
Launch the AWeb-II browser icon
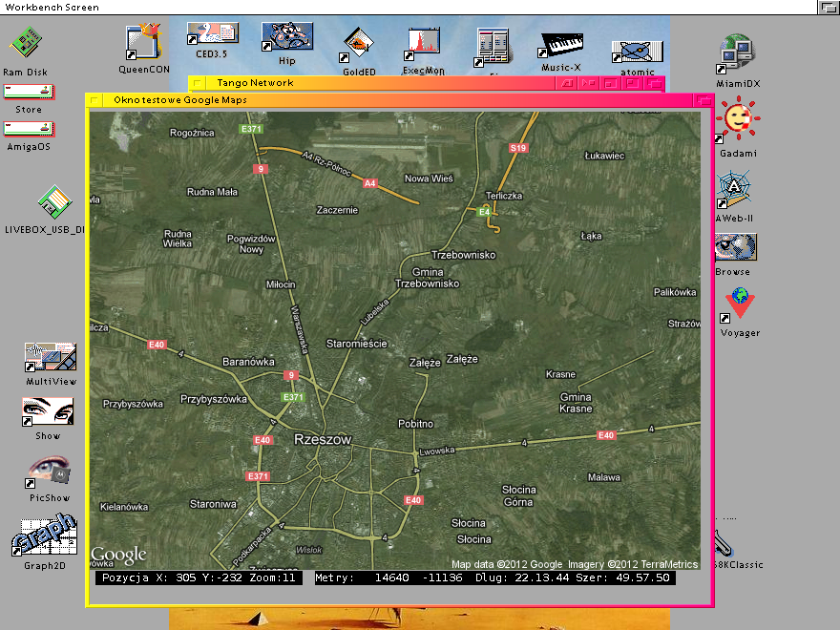pos(733,189)
